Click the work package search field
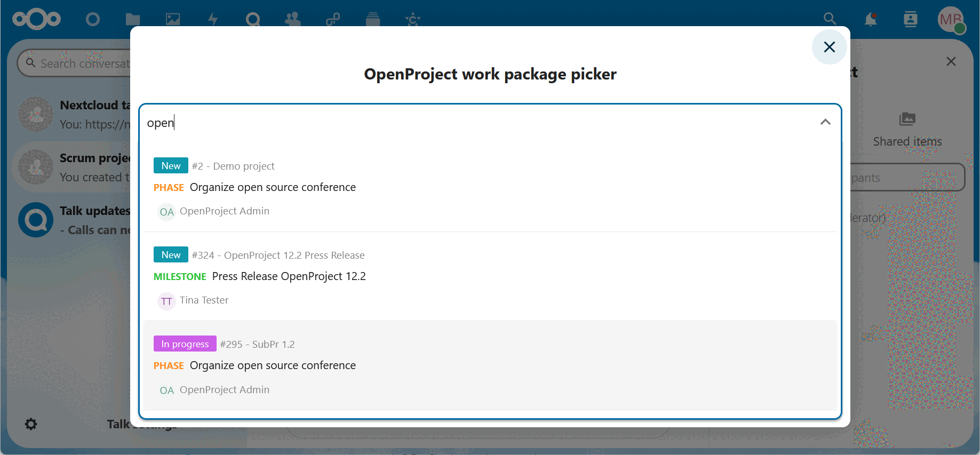 point(480,123)
